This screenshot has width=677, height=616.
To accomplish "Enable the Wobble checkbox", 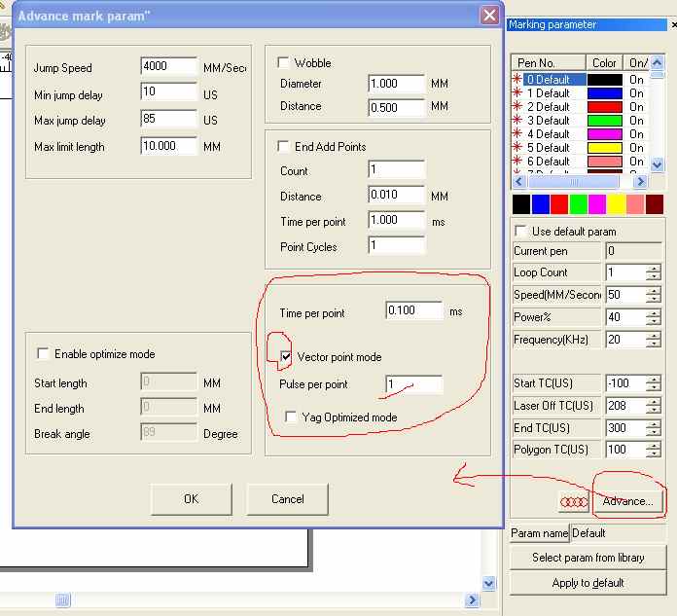I will tap(284, 63).
